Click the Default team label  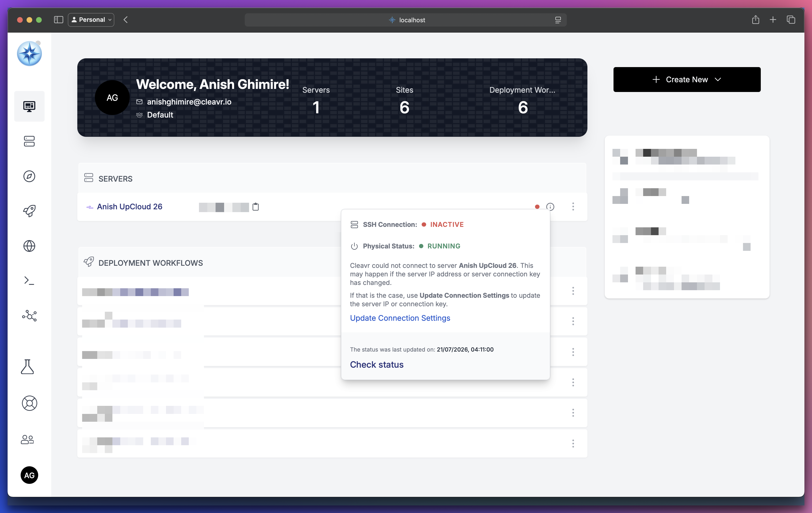160,115
